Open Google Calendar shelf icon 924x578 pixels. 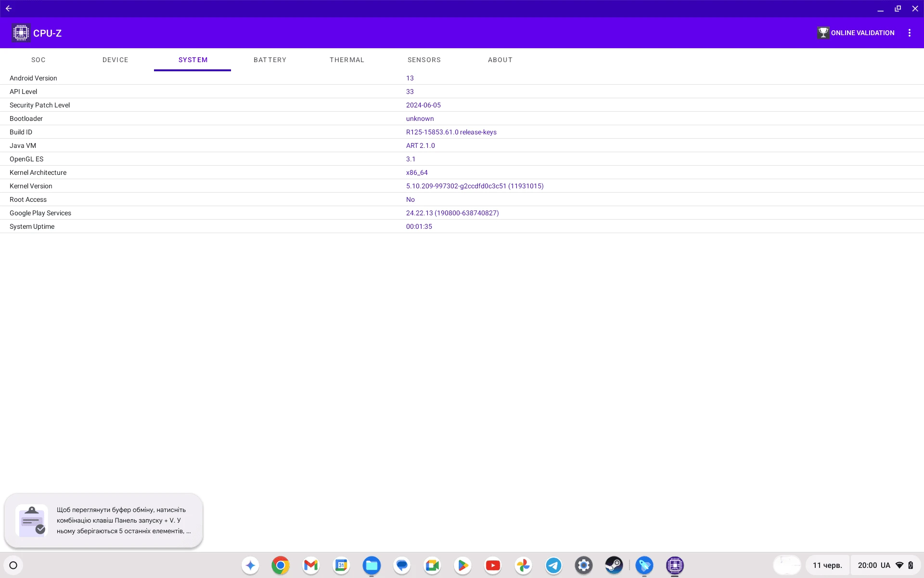pyautogui.click(x=341, y=565)
